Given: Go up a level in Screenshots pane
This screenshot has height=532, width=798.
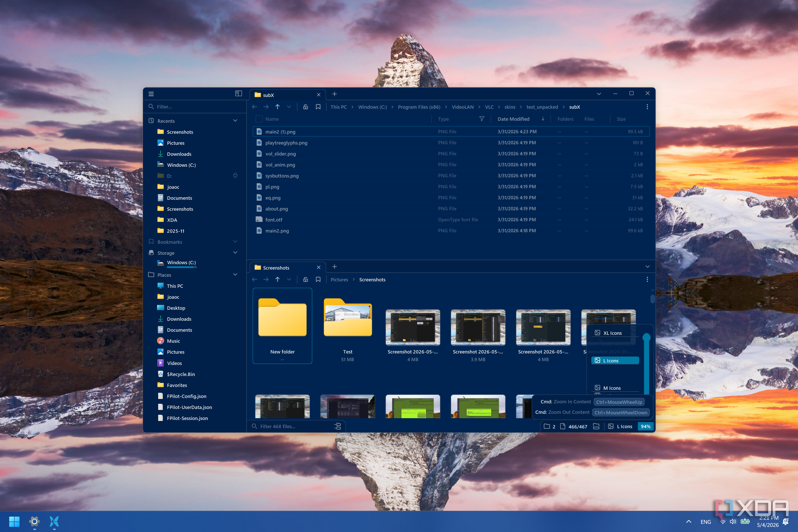Looking at the screenshot, I should (x=278, y=280).
